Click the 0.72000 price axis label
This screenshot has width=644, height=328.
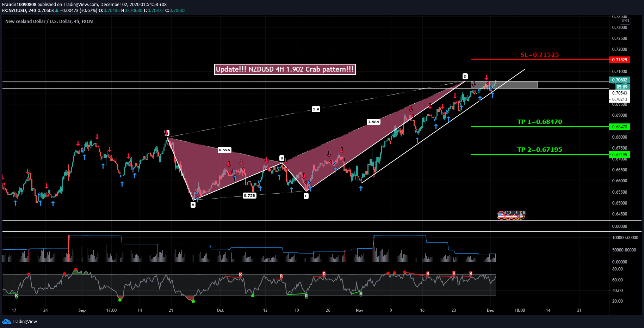620,49
